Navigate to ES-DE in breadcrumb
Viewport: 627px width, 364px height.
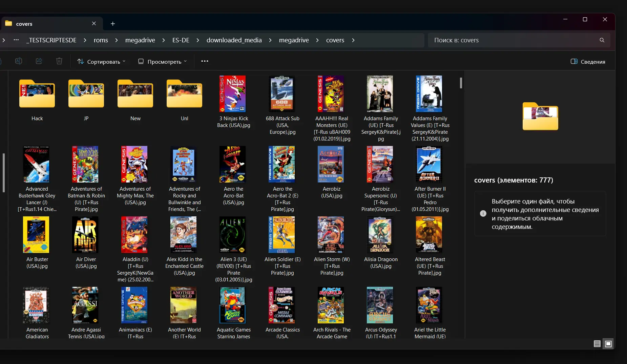181,40
